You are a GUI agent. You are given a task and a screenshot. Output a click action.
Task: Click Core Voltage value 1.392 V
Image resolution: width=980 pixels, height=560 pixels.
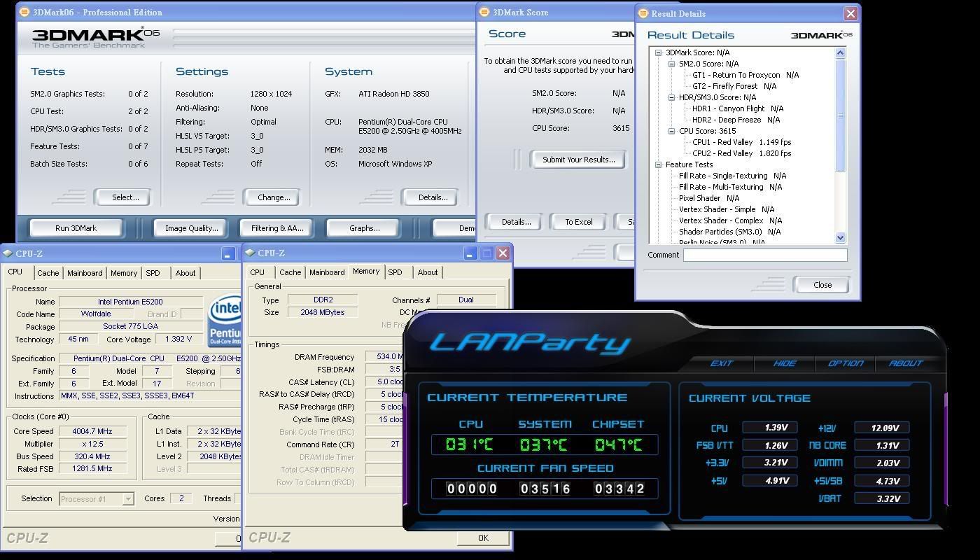coord(178,339)
